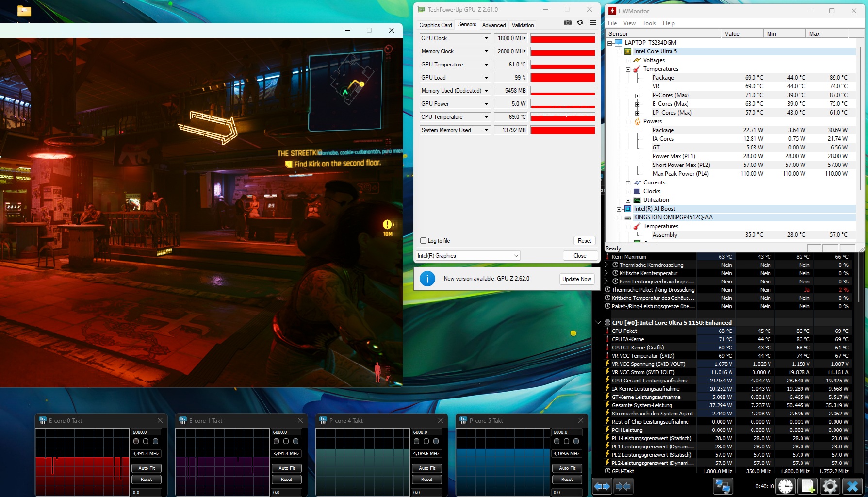
Task: Start logging with the sheet plus icon
Action: (808, 486)
